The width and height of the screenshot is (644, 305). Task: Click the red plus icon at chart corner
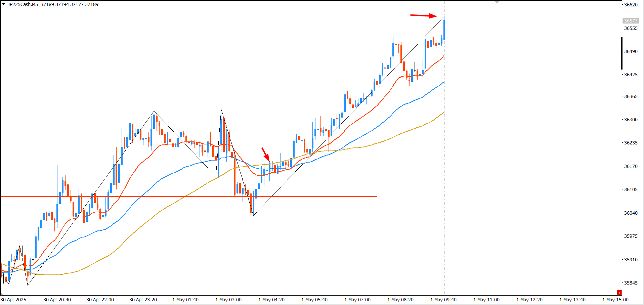[619, 293]
